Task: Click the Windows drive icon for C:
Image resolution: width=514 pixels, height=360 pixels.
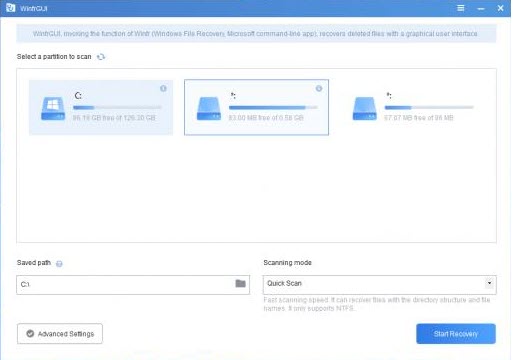Action: (x=53, y=108)
